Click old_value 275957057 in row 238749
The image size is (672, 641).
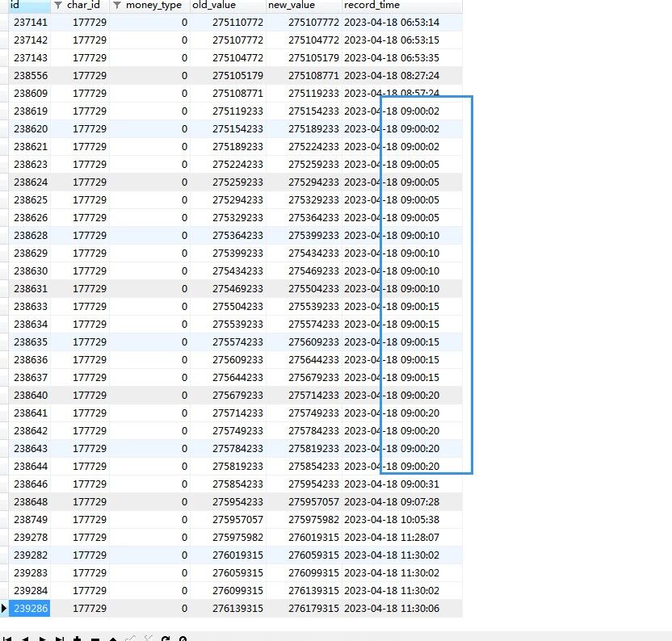237,519
